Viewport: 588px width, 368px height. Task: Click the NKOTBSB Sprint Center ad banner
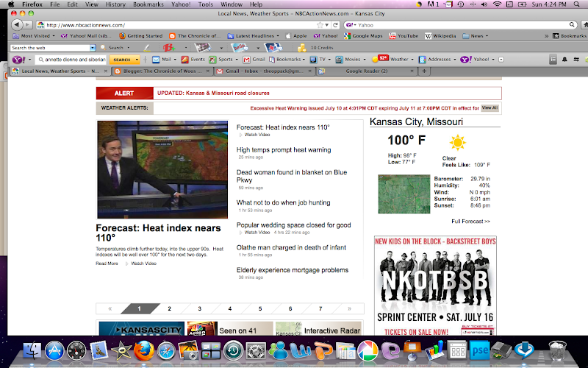click(435, 286)
